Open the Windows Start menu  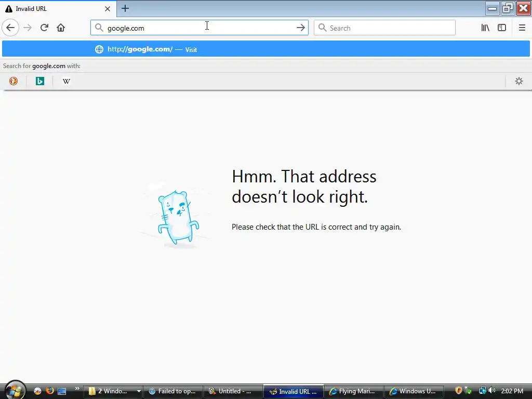14,390
